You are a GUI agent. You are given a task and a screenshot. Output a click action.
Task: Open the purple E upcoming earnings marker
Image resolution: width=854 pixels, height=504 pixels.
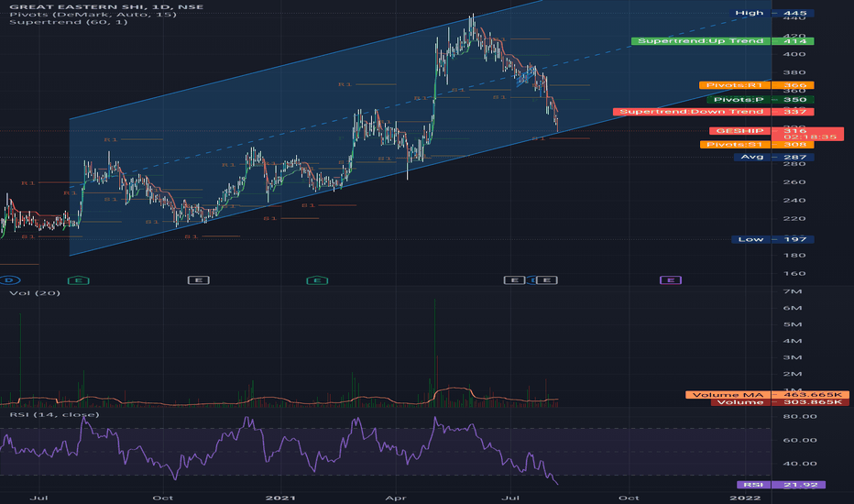pos(671,280)
